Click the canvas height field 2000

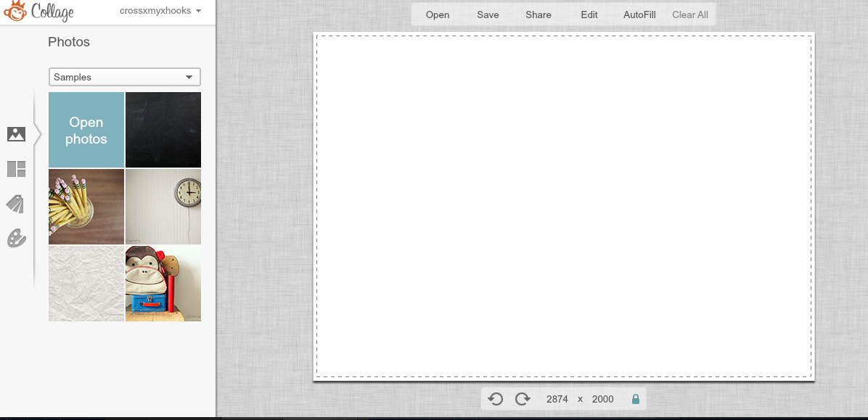tap(603, 399)
